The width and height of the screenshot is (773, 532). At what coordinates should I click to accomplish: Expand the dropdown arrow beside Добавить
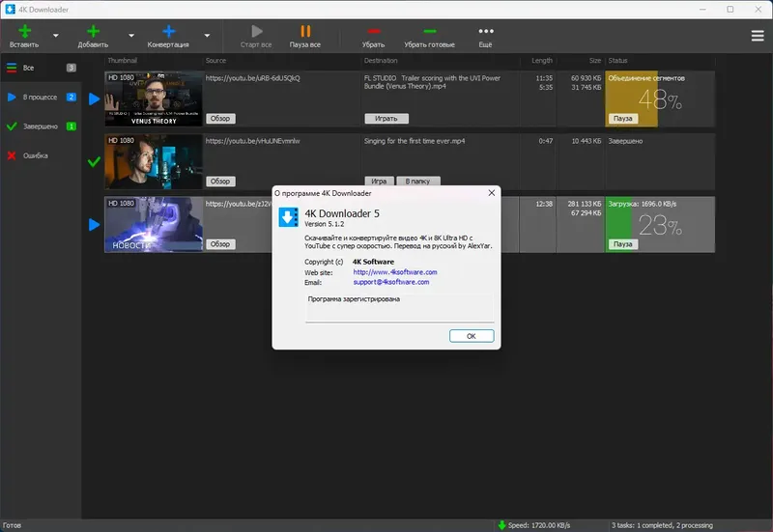tap(131, 36)
